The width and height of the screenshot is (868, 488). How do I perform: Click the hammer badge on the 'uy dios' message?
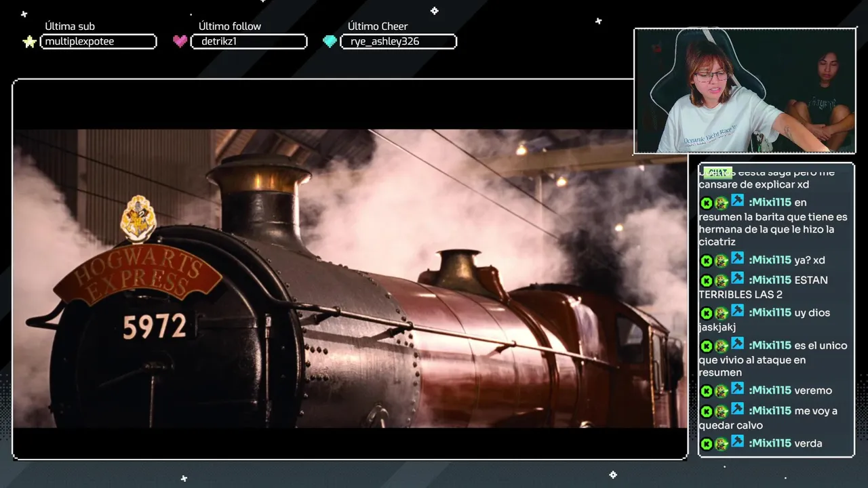tap(737, 311)
